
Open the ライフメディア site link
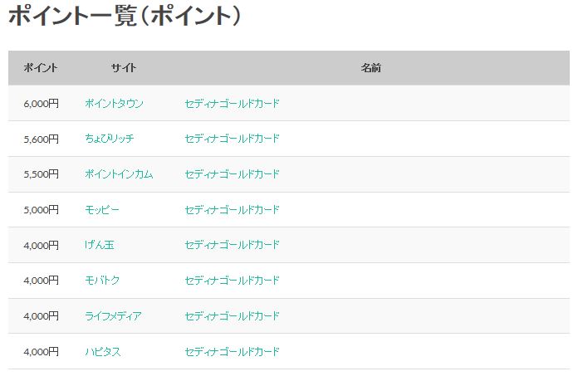(113, 315)
